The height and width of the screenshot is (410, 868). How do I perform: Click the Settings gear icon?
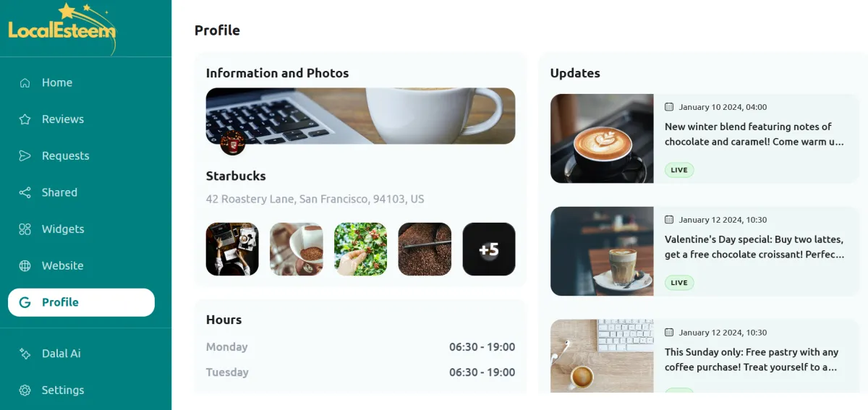25,390
